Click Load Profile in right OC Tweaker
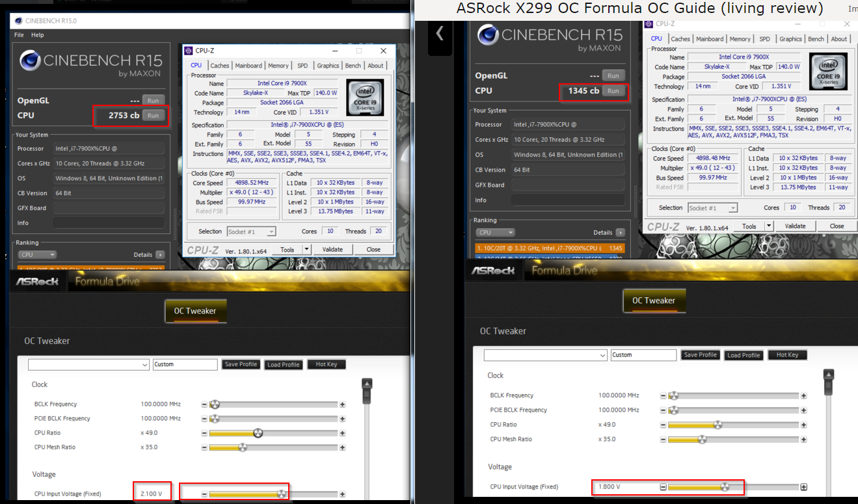 click(x=744, y=355)
